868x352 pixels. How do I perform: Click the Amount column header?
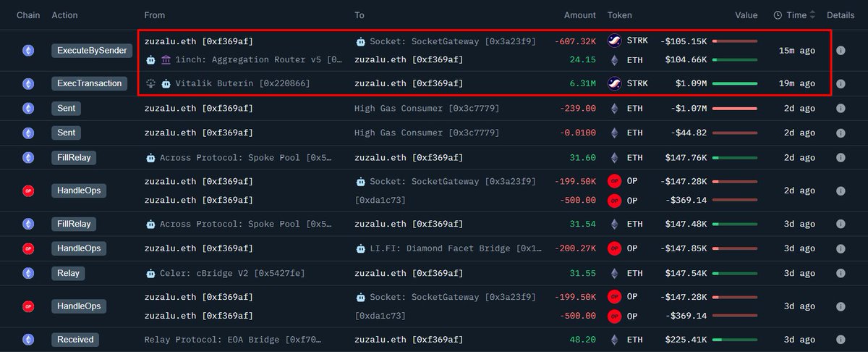(x=580, y=14)
